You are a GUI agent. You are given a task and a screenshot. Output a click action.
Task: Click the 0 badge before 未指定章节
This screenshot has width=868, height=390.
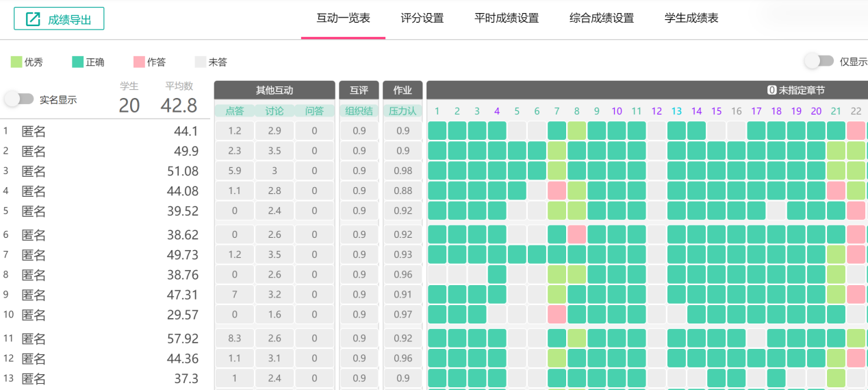[771, 90]
